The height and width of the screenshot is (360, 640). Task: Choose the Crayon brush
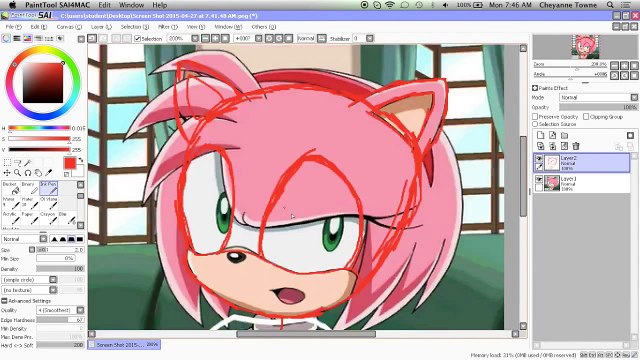[49, 218]
